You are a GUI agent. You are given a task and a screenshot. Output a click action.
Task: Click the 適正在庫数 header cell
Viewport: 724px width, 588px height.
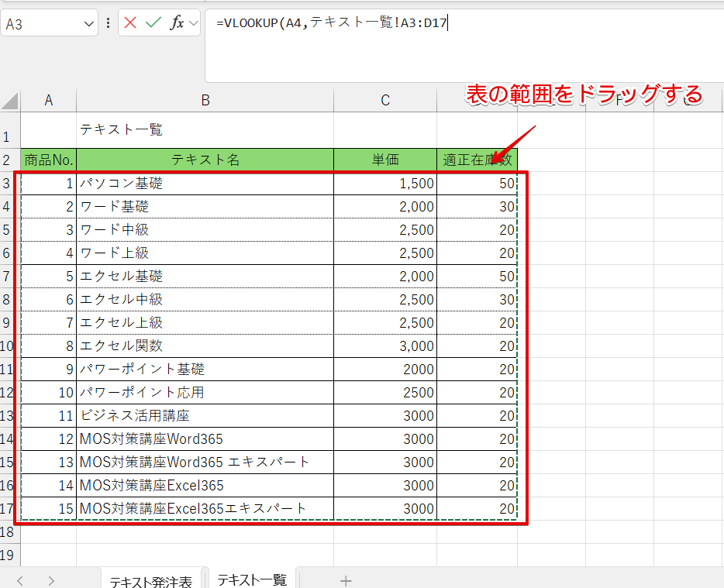(x=477, y=160)
